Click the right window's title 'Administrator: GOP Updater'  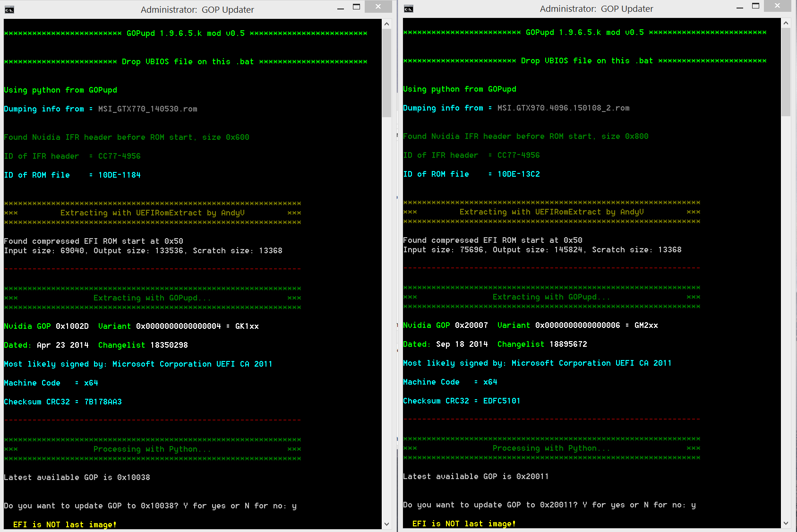(597, 9)
